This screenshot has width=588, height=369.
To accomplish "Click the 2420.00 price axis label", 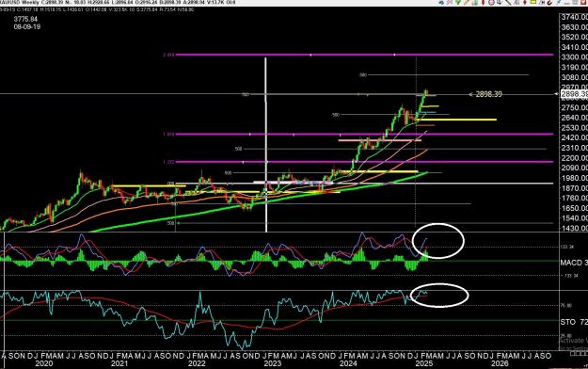I will pos(574,137).
